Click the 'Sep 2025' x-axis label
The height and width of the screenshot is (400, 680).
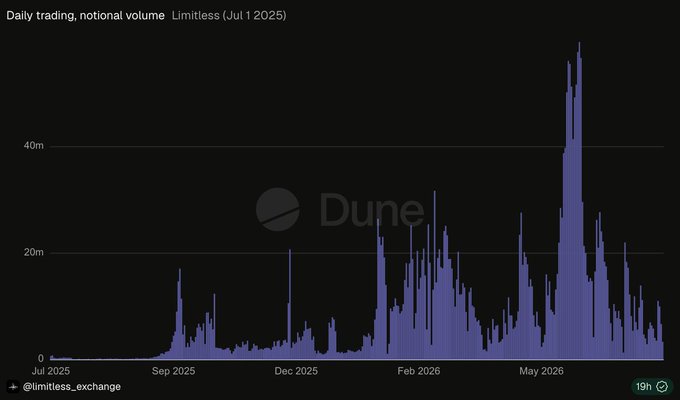[x=173, y=371]
